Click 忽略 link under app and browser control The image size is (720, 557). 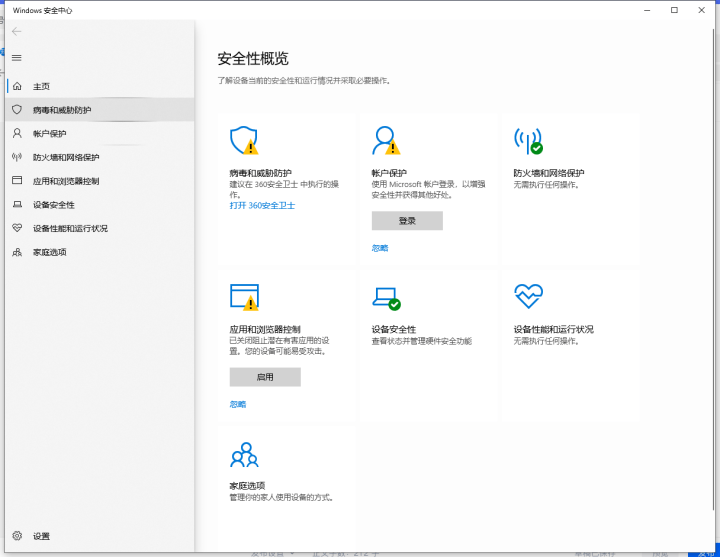pos(237,404)
